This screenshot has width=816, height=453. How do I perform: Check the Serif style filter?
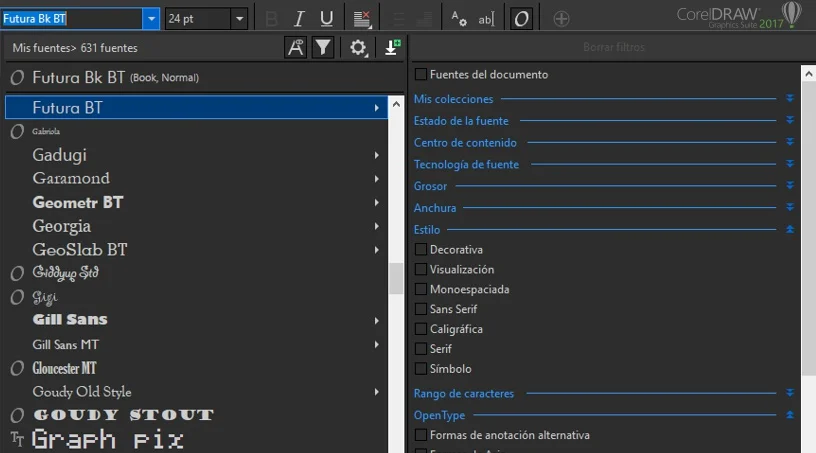(x=420, y=348)
